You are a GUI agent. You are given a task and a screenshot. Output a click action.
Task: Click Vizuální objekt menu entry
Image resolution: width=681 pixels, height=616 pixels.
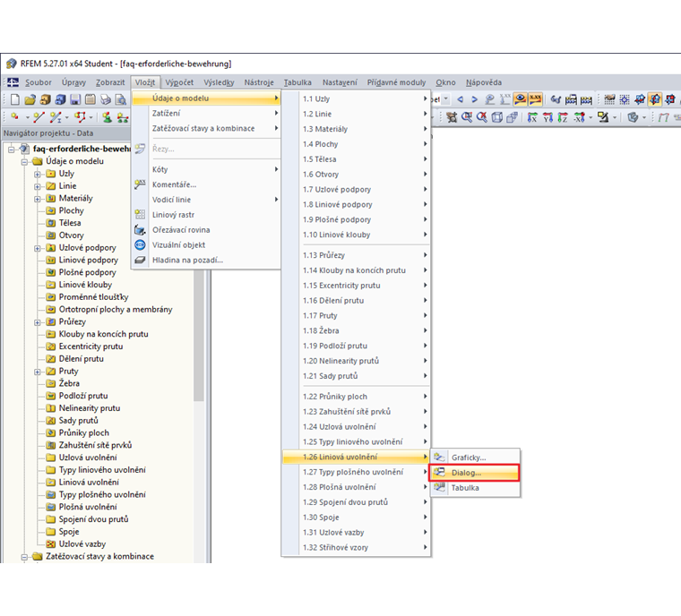pyautogui.click(x=206, y=245)
